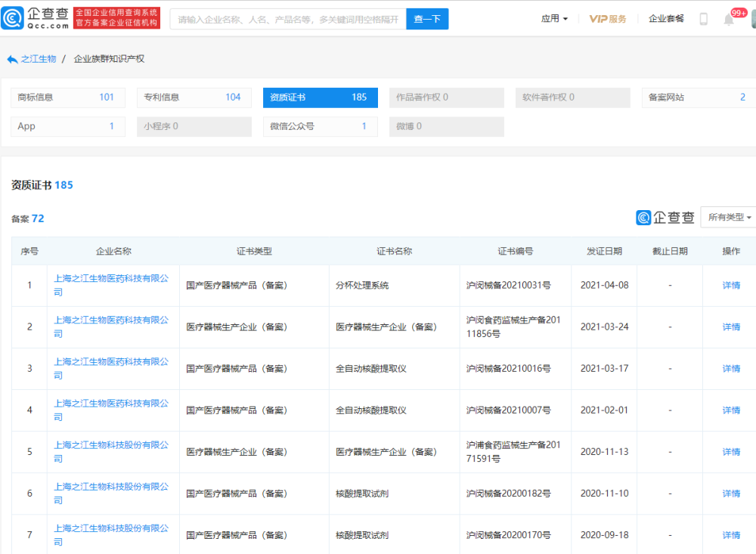Open company link in row 1
Viewport: 756px width, 554px height.
pos(111,286)
